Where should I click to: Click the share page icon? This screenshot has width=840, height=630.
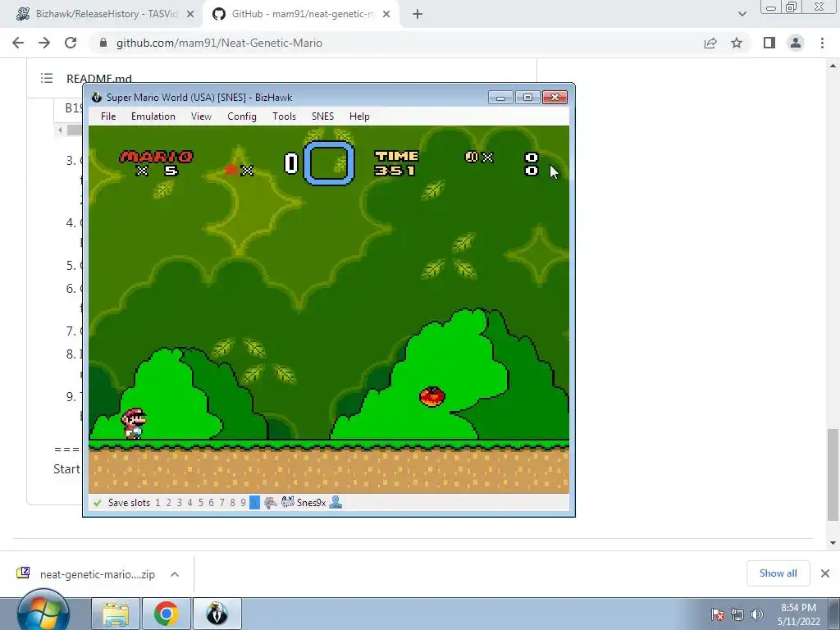pyautogui.click(x=710, y=43)
